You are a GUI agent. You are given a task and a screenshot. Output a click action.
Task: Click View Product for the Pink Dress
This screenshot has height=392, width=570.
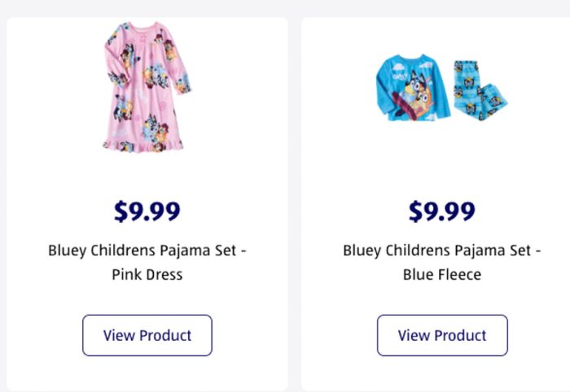(x=147, y=335)
